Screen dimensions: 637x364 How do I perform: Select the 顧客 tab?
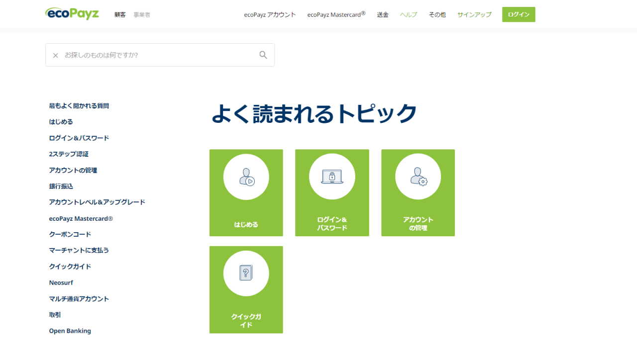coord(120,14)
